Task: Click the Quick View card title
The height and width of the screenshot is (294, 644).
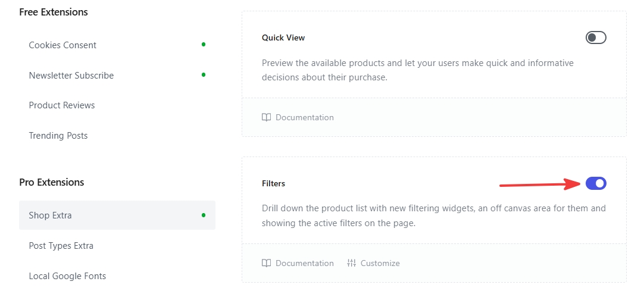Action: pyautogui.click(x=283, y=37)
